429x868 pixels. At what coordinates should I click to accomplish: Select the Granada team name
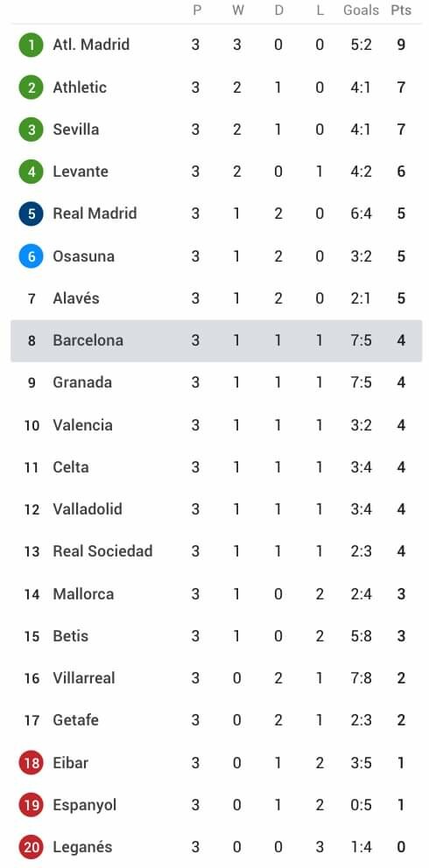[82, 382]
